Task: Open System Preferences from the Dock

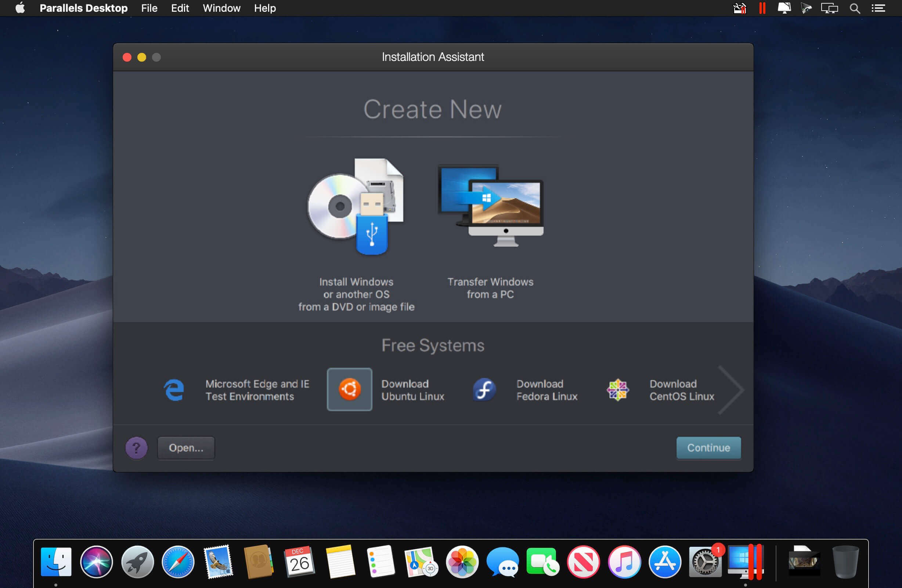Action: pos(706,562)
